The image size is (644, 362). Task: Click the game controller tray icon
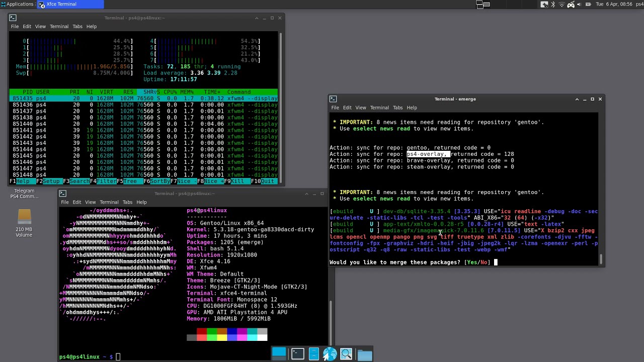[x=571, y=4]
